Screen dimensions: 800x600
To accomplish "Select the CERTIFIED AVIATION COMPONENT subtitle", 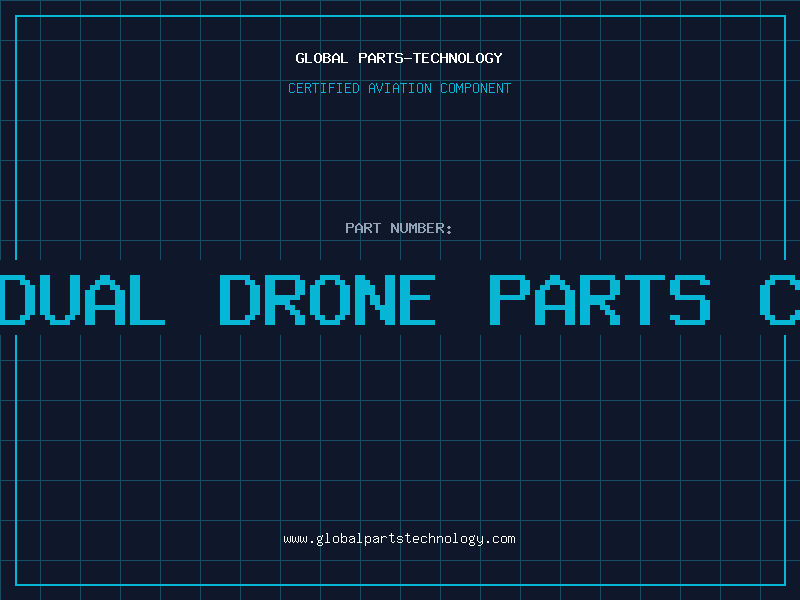I will click(x=399, y=88).
